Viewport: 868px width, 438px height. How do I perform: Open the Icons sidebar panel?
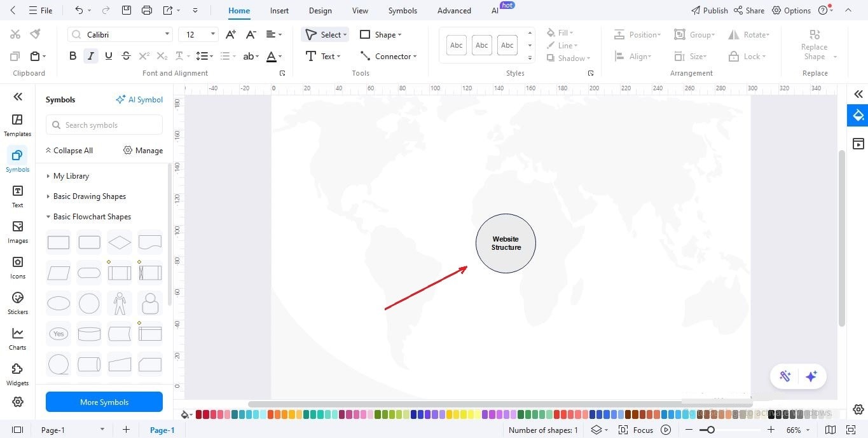pos(17,268)
